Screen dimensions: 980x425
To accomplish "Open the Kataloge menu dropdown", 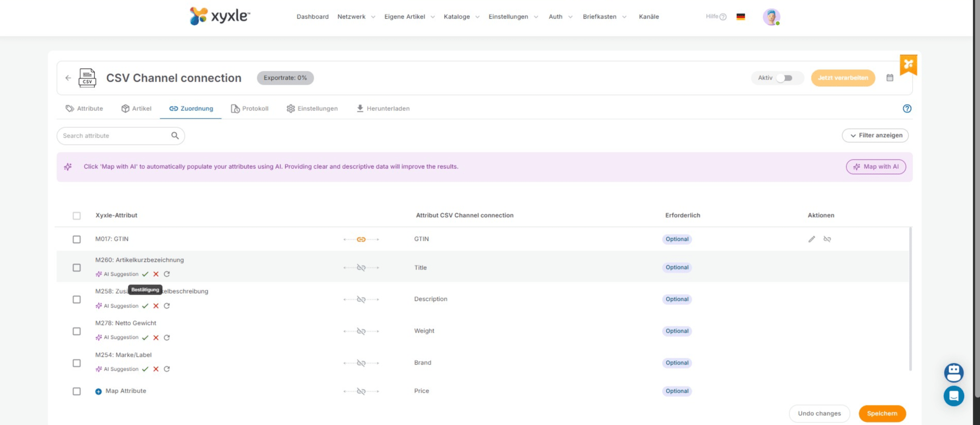I will coord(461,17).
